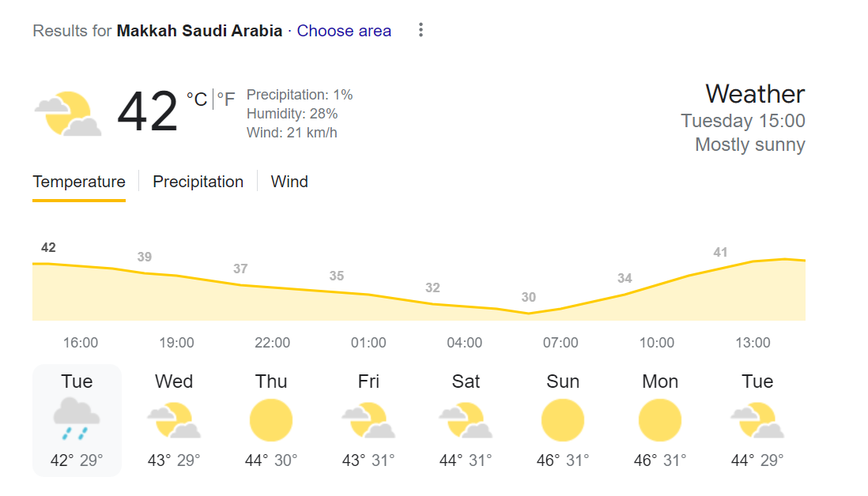Click the 13:00 hour label on chart
This screenshot has height=496, width=868.
(x=753, y=342)
